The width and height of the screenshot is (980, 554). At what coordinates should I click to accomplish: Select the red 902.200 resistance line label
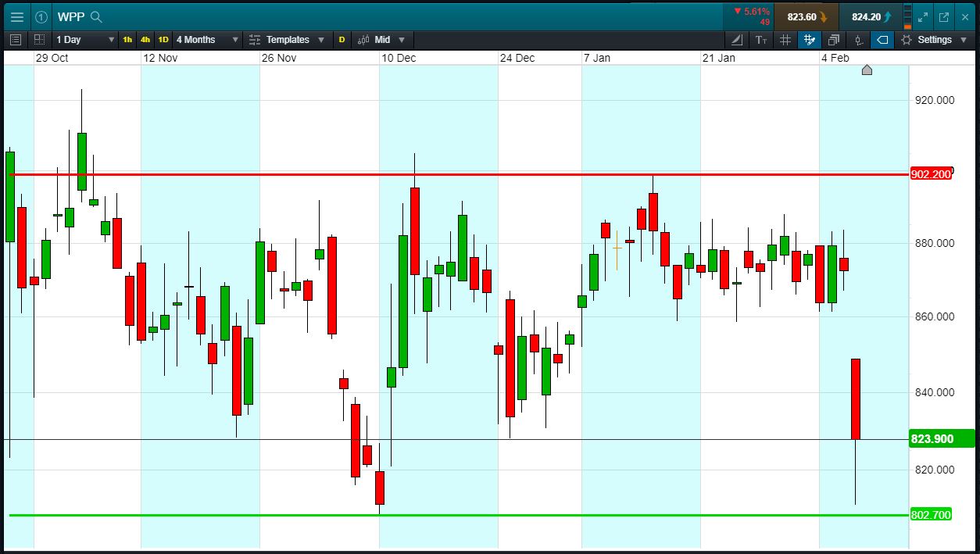(931, 174)
